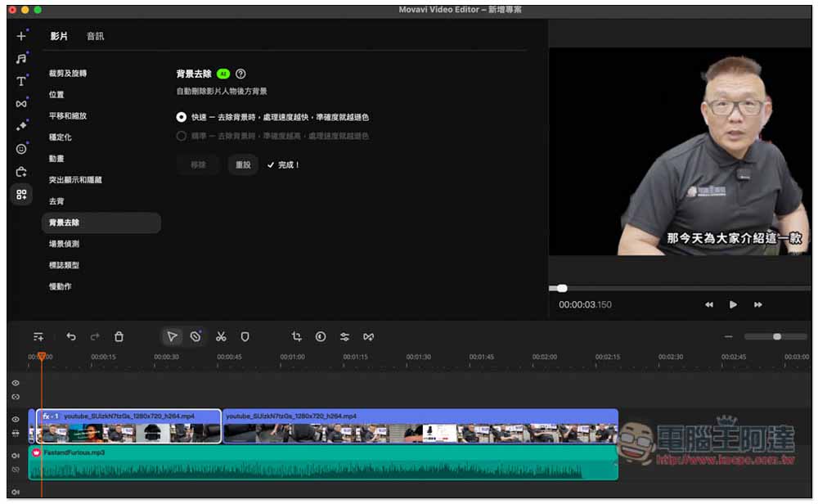Click the help question mark beside 背景去除
Screen dimensions: 818x504
[x=240, y=74]
